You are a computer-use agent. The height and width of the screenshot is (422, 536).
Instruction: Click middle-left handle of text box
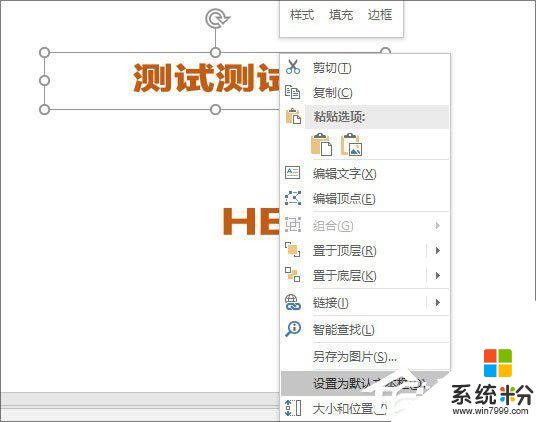[x=44, y=81]
